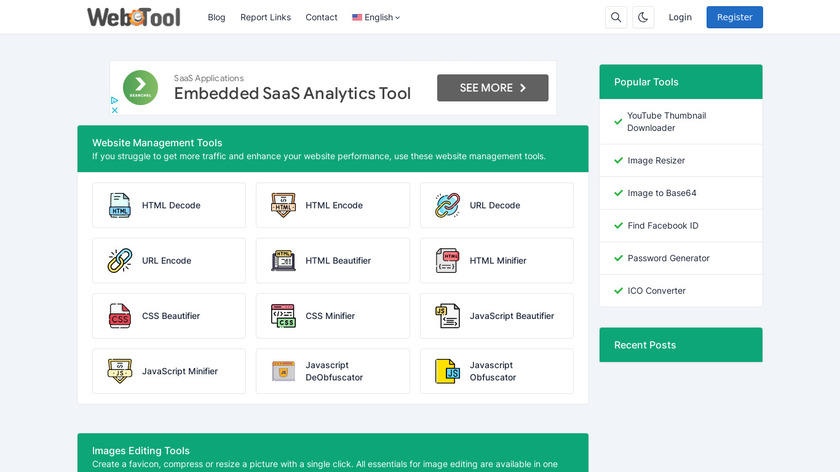Screen dimensions: 840x472
Task: Select the CSS Minifier icon
Action: pyautogui.click(x=283, y=316)
